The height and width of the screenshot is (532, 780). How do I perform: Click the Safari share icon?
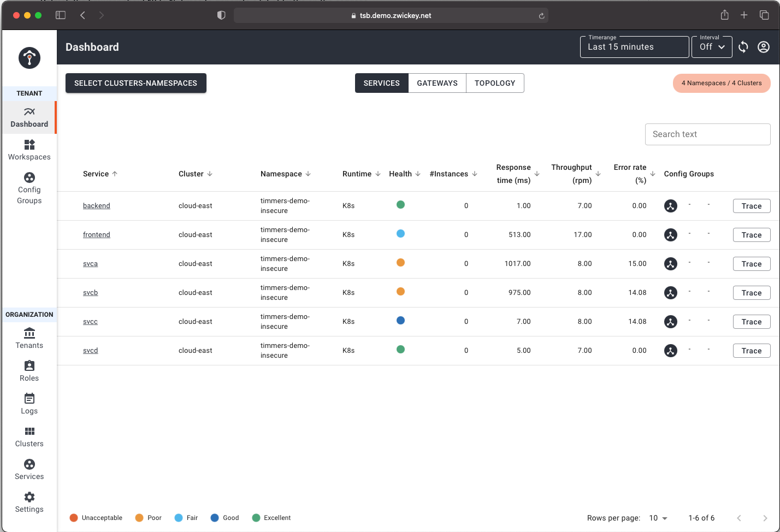724,15
